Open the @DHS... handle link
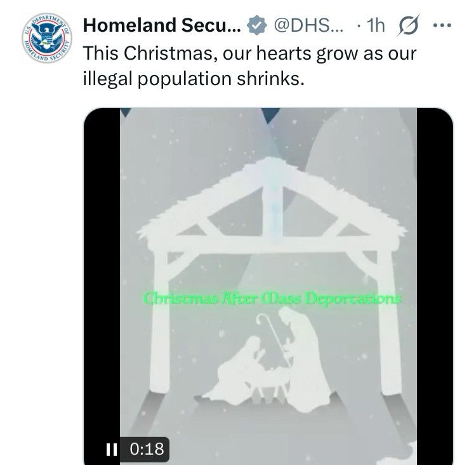Screen dimensions: 476x465 point(308,25)
